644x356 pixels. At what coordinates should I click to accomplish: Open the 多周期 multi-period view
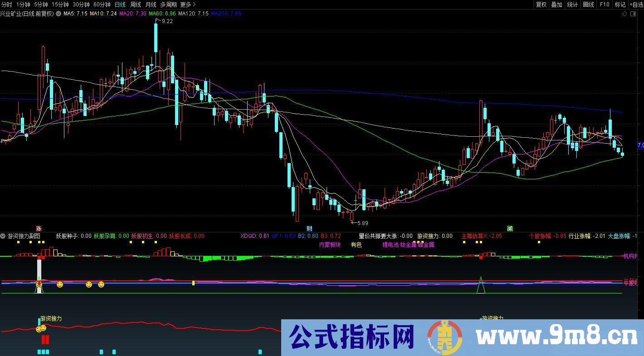tap(169, 5)
